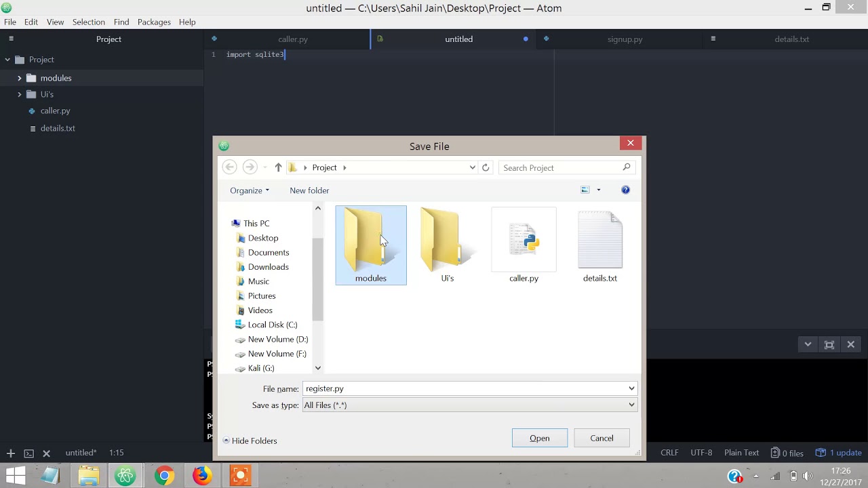Create a New folder

[309, 190]
